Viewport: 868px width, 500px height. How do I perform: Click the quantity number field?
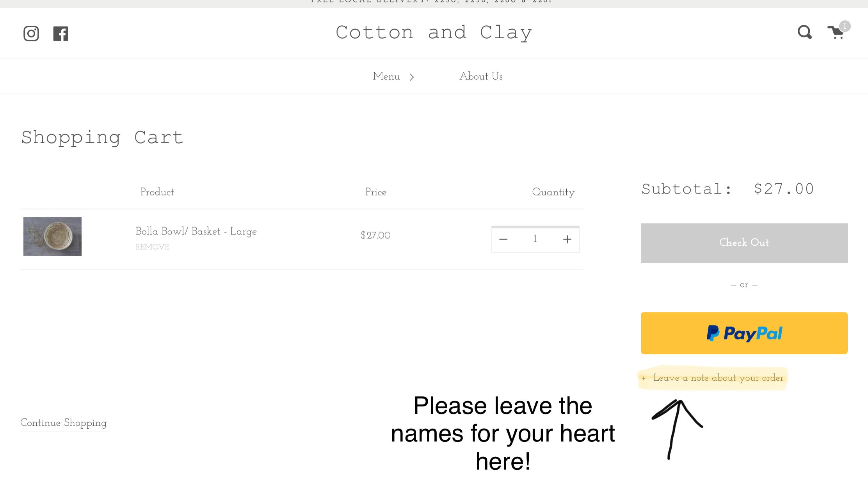535,239
